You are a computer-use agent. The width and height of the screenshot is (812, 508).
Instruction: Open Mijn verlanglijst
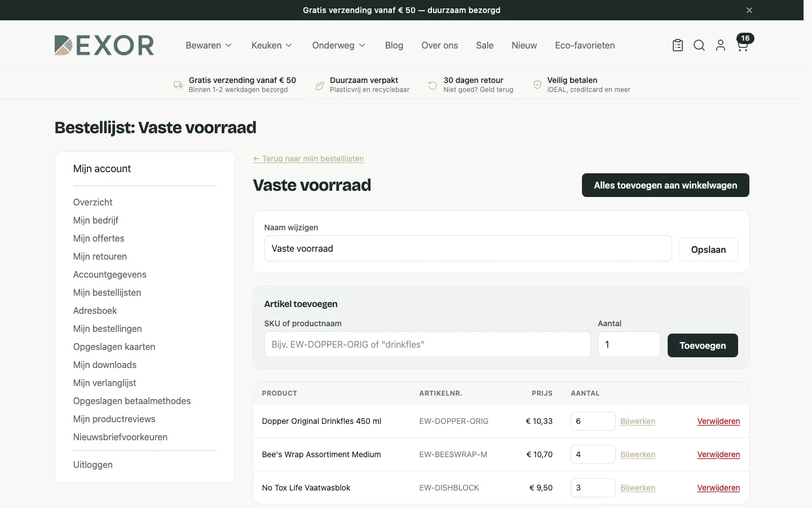tap(105, 383)
